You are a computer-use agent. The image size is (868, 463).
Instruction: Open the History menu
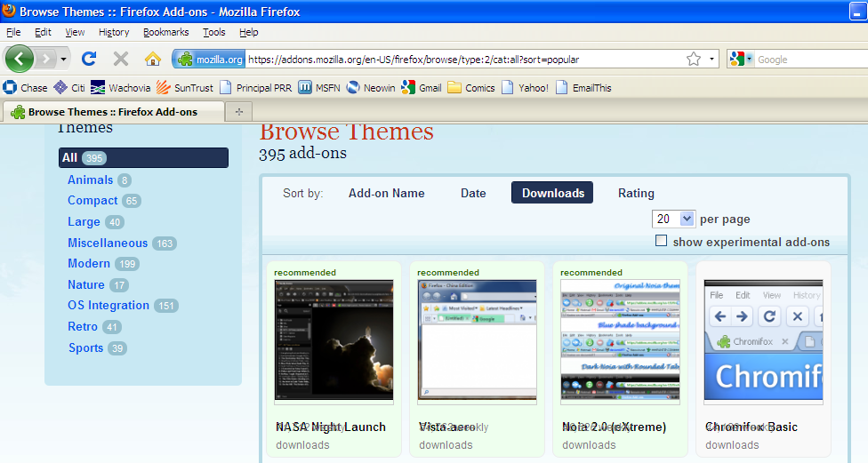pyautogui.click(x=114, y=32)
